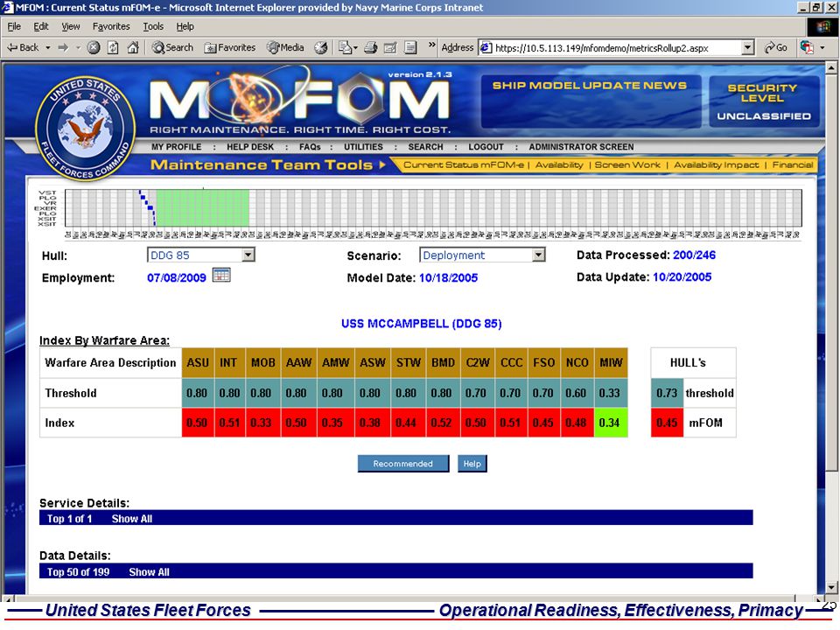Select the Financial tab
The image size is (840, 630).
point(793,165)
